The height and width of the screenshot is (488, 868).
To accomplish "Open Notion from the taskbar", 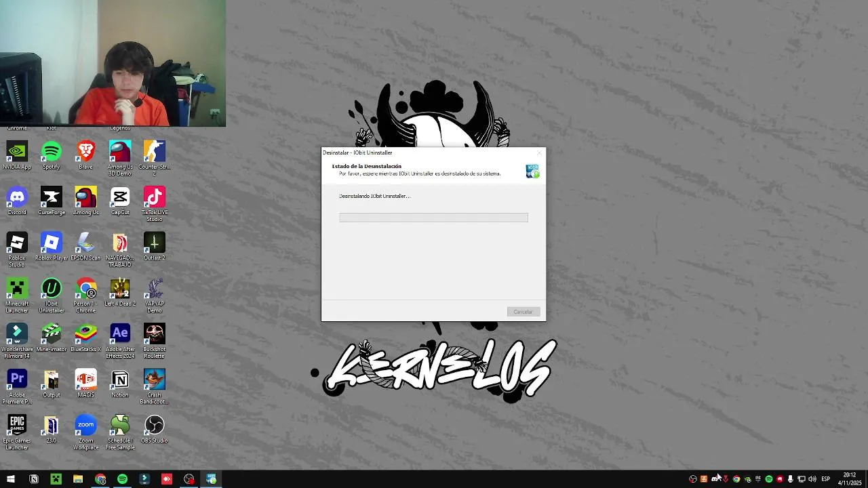I will 34,479.
